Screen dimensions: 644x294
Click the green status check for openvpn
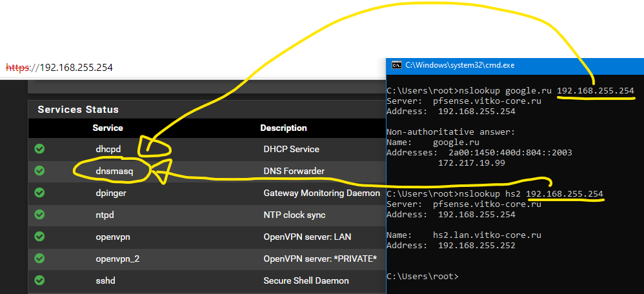pos(39,237)
